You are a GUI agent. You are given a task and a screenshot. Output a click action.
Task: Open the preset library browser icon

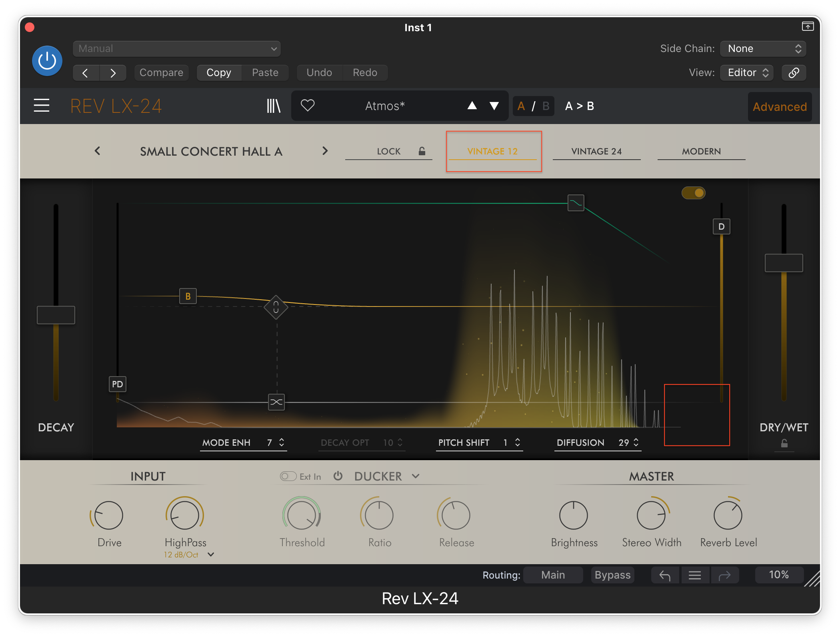pos(274,106)
